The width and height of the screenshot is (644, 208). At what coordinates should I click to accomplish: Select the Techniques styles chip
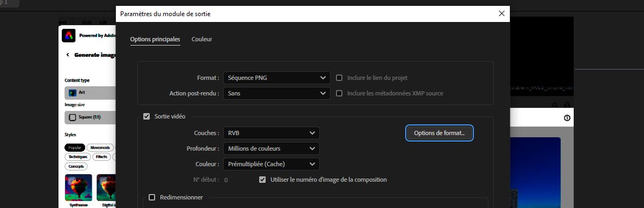coord(78,157)
